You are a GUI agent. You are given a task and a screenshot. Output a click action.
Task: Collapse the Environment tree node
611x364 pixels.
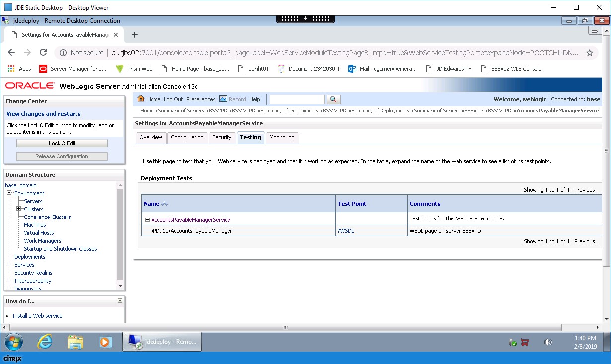pos(9,193)
